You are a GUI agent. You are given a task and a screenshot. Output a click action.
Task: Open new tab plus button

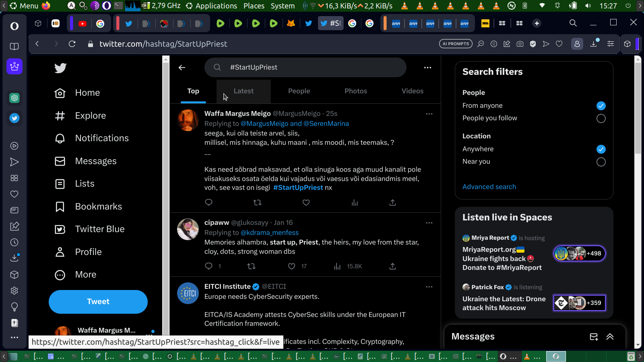point(537,23)
